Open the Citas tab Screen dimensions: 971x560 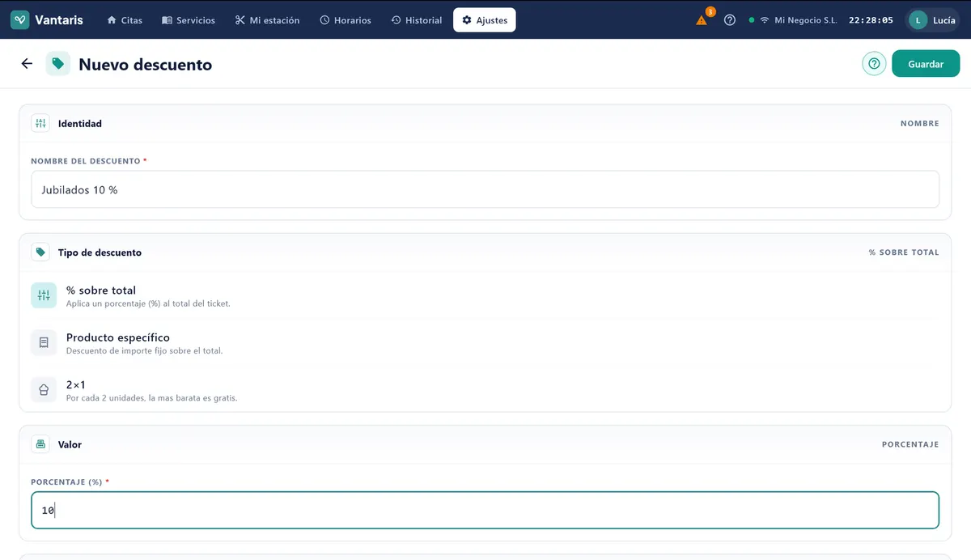click(124, 20)
